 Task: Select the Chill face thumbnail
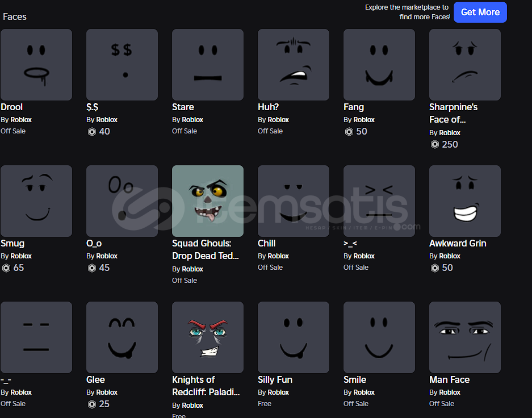tap(294, 201)
